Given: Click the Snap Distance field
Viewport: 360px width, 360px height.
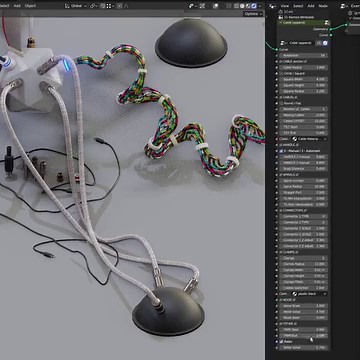Looking at the screenshot, I should 303,169.
